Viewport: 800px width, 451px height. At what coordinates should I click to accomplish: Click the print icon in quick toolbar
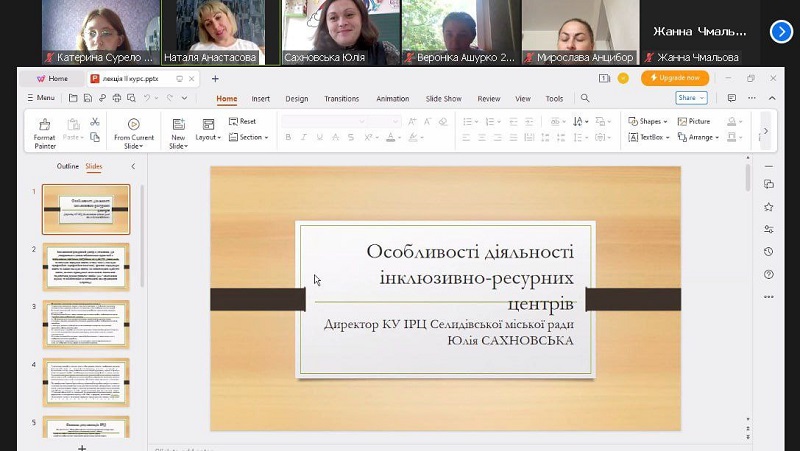coord(117,98)
